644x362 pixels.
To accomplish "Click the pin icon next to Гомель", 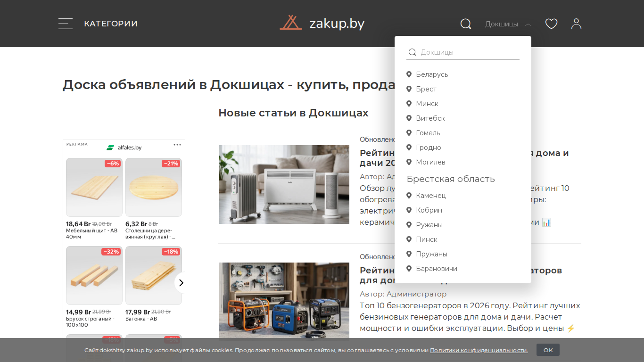I will point(409,132).
